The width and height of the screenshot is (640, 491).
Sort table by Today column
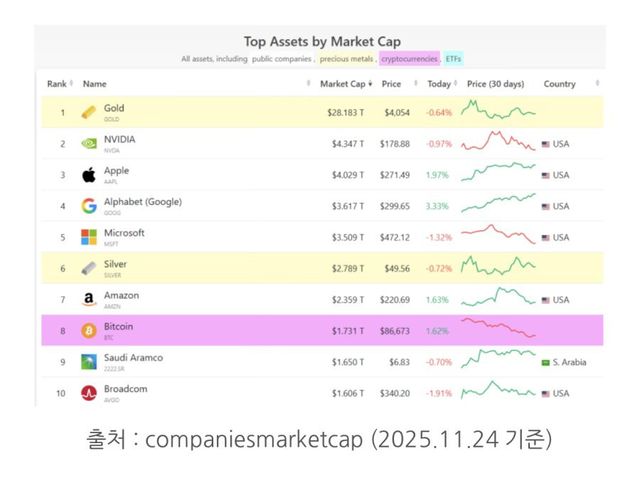[x=440, y=84]
